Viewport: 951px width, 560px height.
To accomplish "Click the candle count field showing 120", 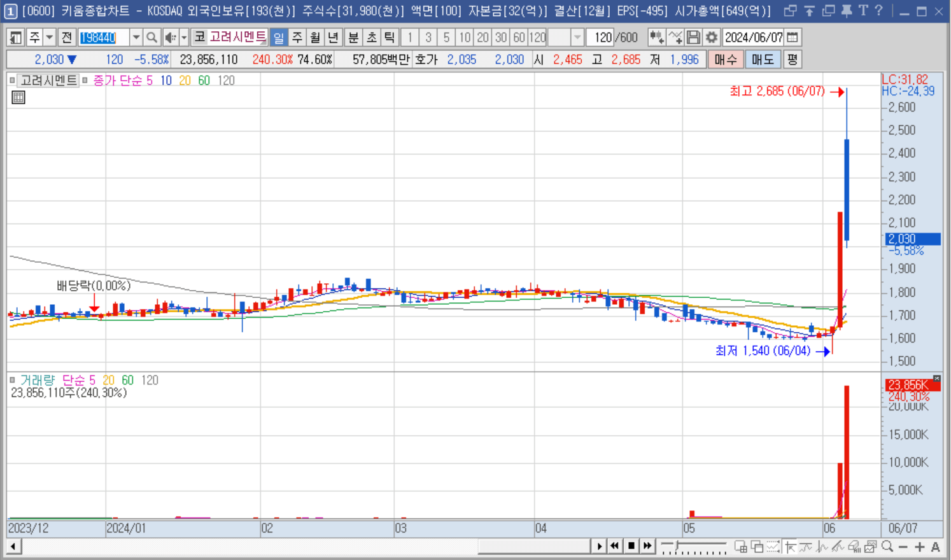I will pos(599,38).
